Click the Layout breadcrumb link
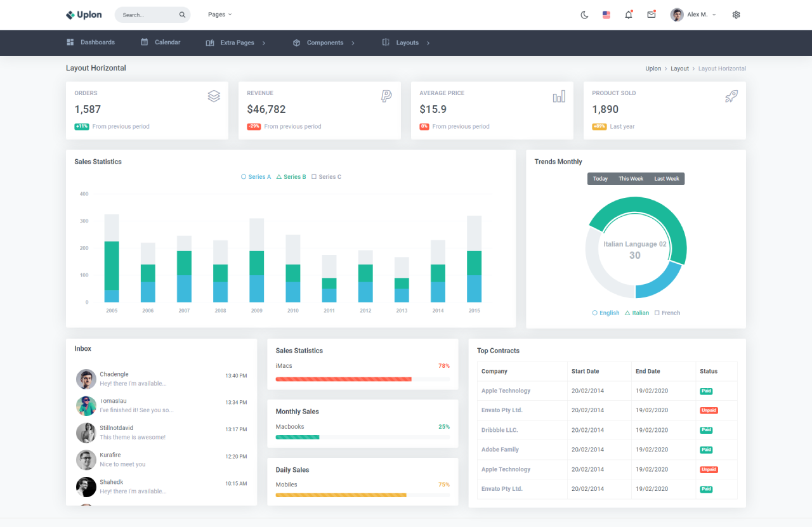The width and height of the screenshot is (812, 527). 679,68
